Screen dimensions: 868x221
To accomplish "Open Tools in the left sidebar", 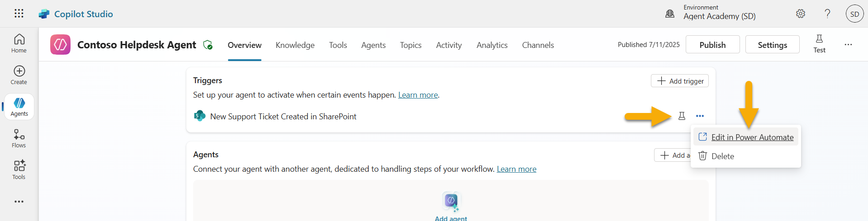I will (x=19, y=170).
